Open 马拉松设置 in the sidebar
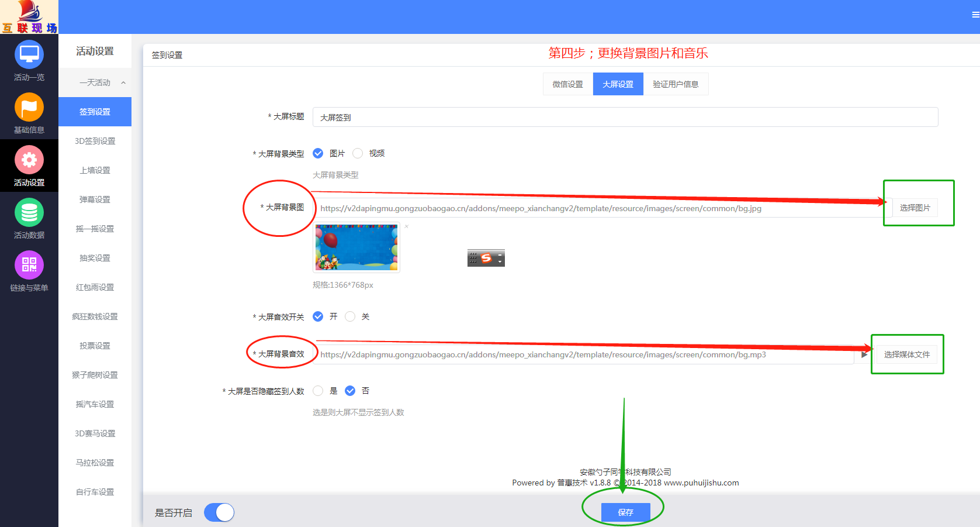 coord(95,463)
